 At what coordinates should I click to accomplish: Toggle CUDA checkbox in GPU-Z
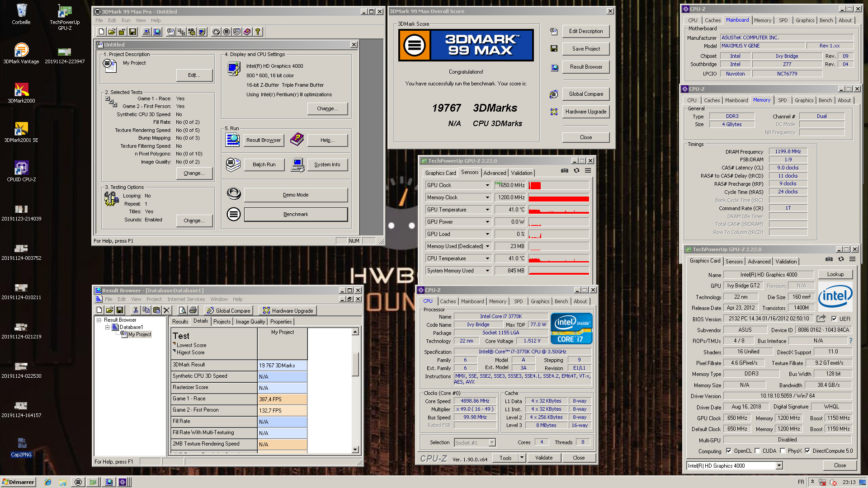click(x=757, y=450)
